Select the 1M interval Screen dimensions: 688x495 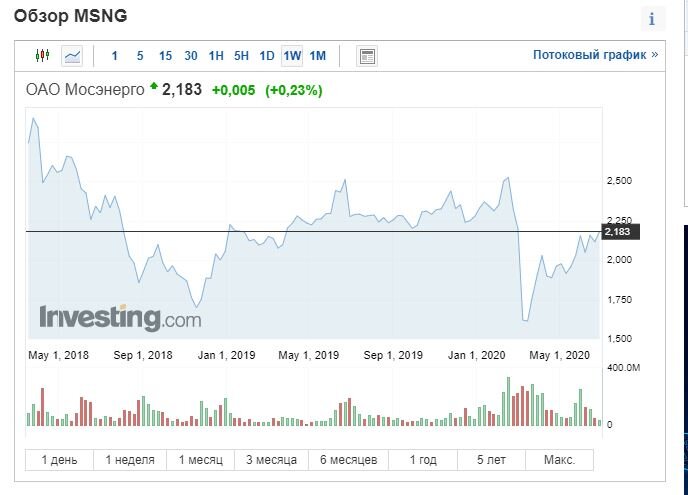[318, 56]
